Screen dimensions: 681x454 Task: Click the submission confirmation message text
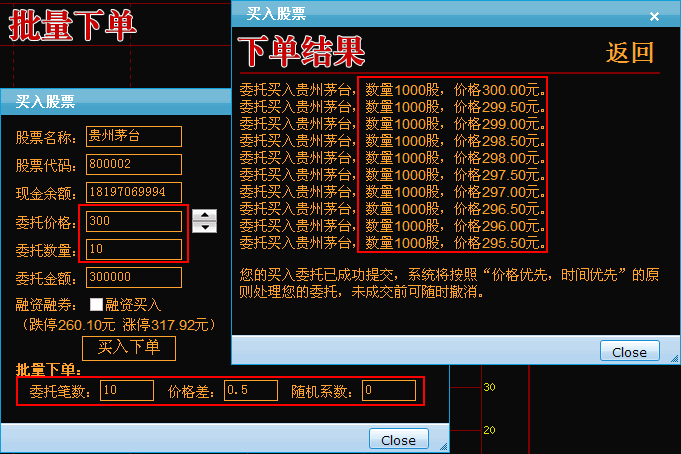449,283
